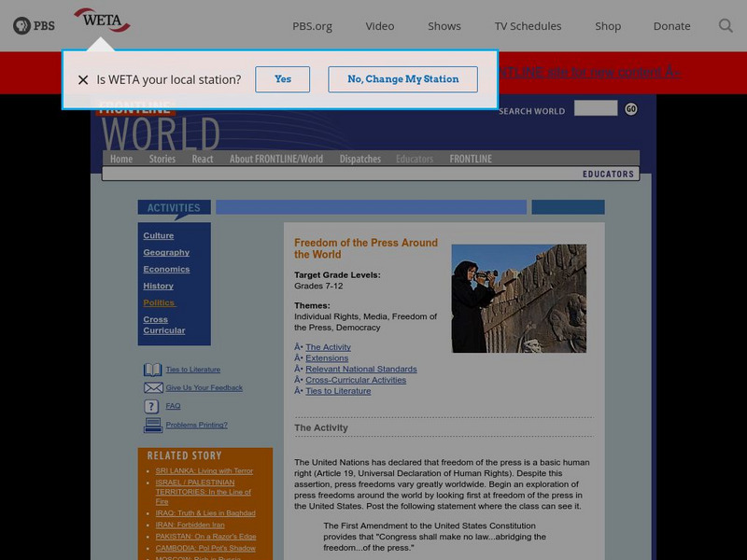Image resolution: width=747 pixels, height=560 pixels.
Task: Jump to the Extensions link
Action: click(327, 358)
